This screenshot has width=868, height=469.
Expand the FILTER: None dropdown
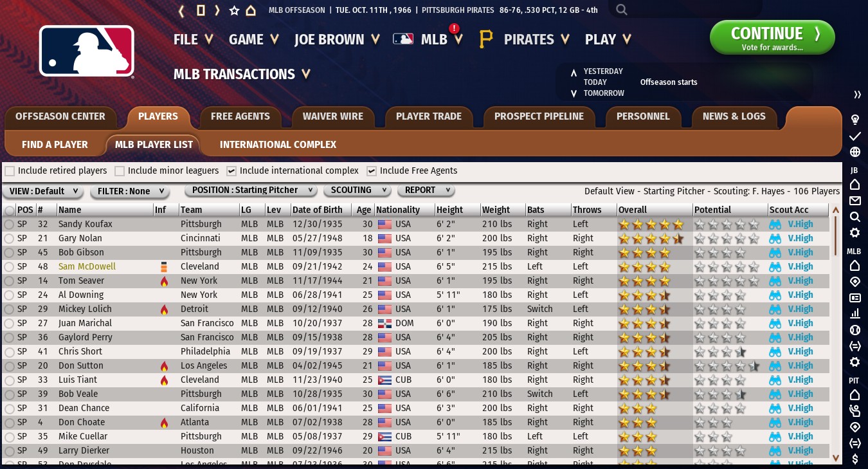(129, 191)
